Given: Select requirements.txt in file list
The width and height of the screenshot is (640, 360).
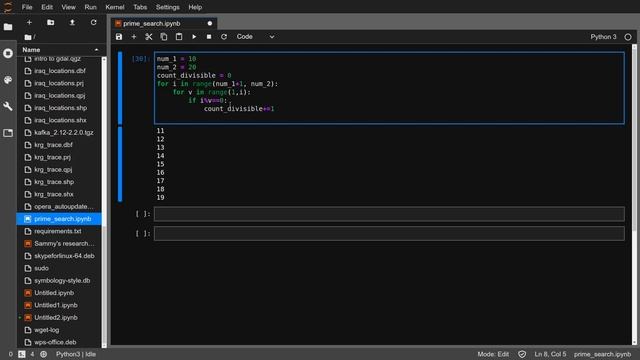Looking at the screenshot, I should [59, 231].
